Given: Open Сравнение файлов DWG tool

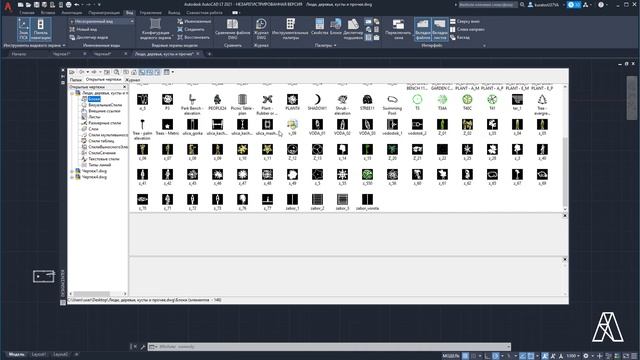Looking at the screenshot, I should tap(233, 29).
